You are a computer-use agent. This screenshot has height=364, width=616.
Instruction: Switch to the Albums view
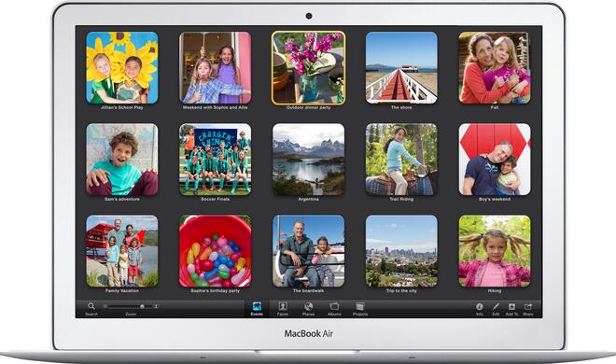click(334, 309)
